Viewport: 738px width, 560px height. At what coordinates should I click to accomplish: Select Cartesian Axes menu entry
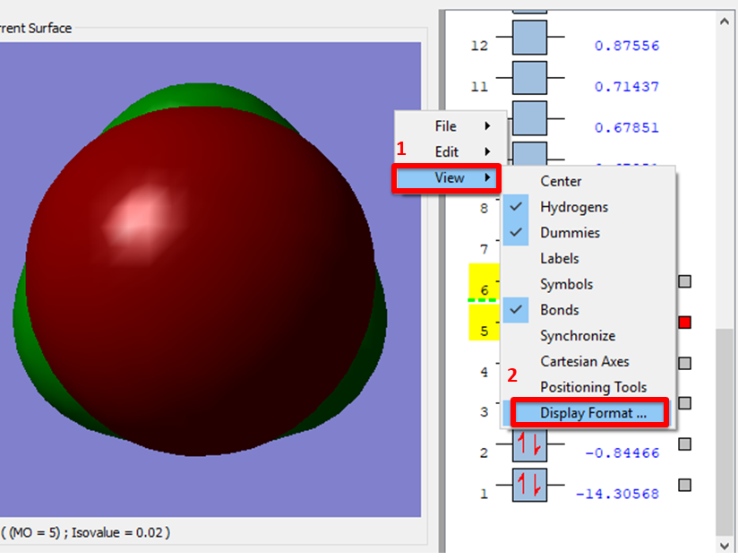[x=584, y=362]
